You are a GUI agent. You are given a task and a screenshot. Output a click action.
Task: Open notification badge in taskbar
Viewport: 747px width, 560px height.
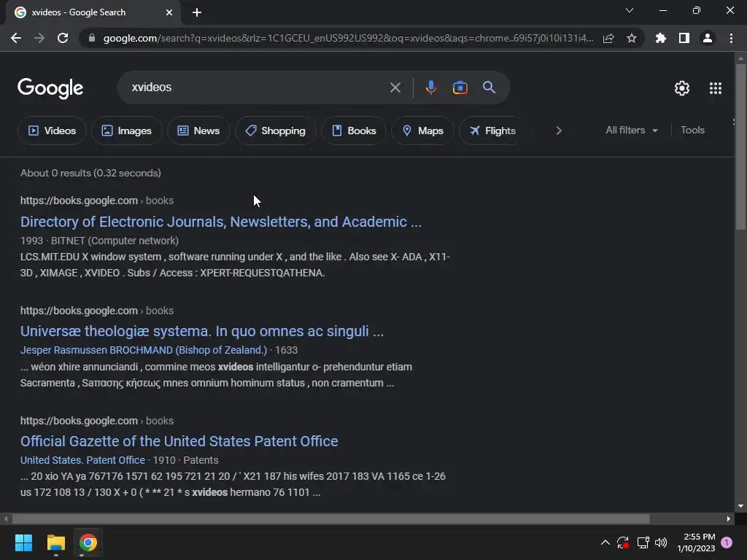click(x=727, y=542)
